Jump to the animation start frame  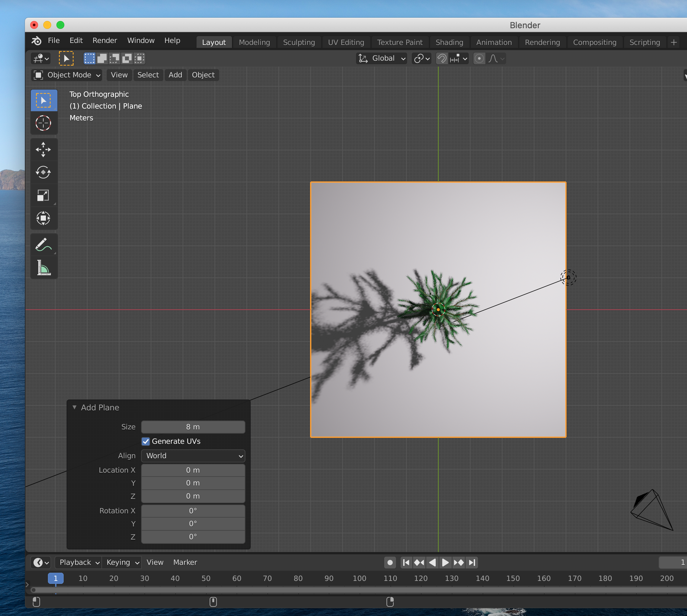406,563
